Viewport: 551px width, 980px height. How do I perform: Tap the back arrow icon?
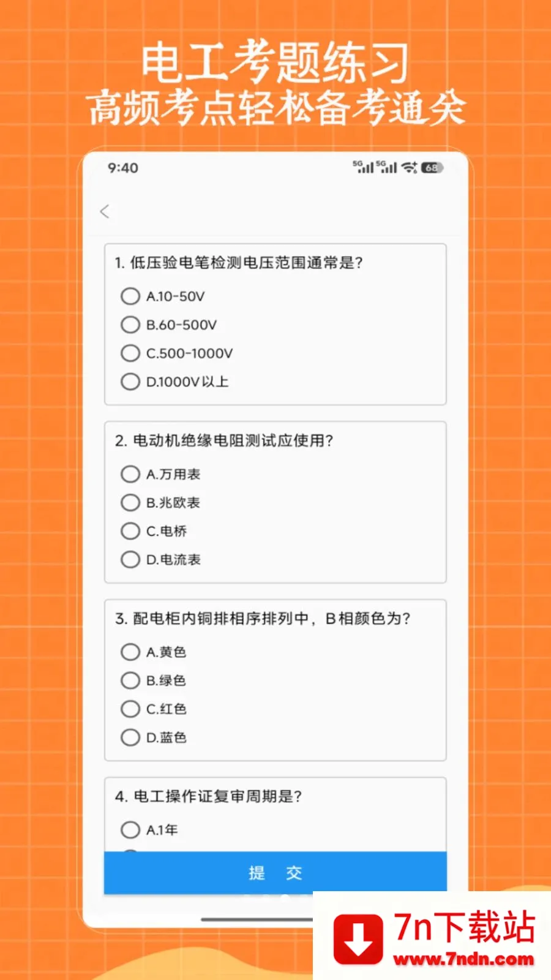click(105, 211)
